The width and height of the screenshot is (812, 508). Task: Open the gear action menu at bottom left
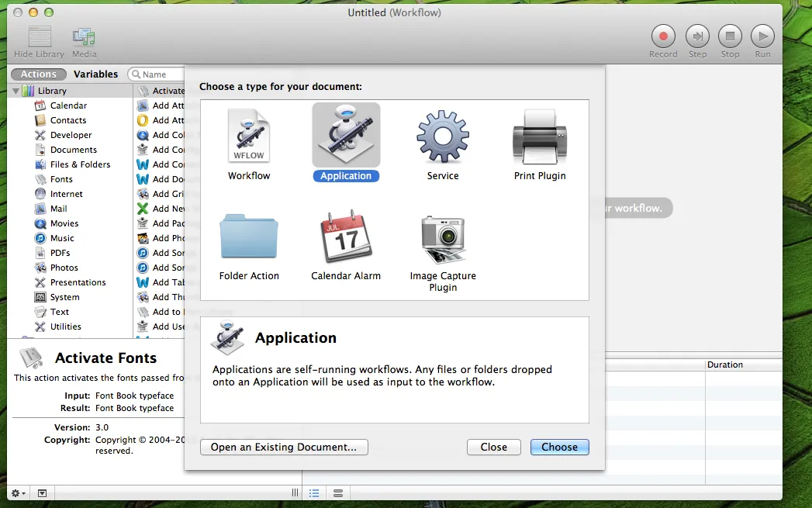point(16,492)
